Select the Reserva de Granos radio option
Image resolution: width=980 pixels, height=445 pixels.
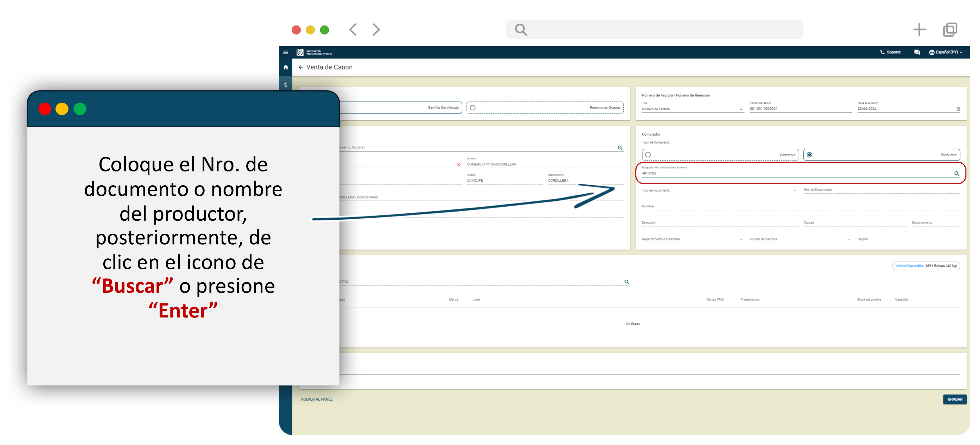[473, 108]
